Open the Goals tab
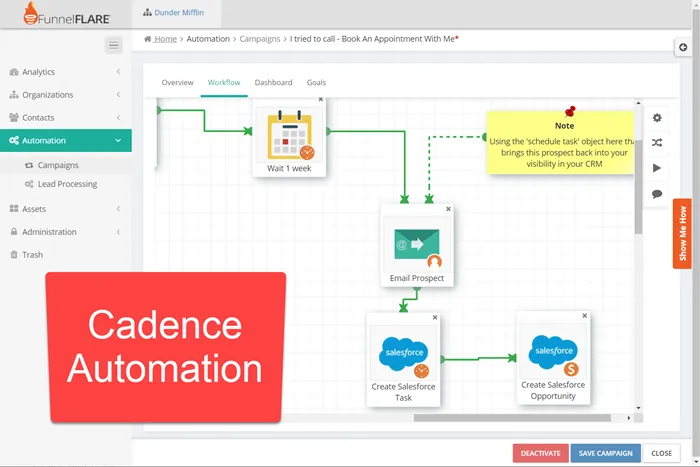The width and height of the screenshot is (700, 467). pyautogui.click(x=316, y=82)
